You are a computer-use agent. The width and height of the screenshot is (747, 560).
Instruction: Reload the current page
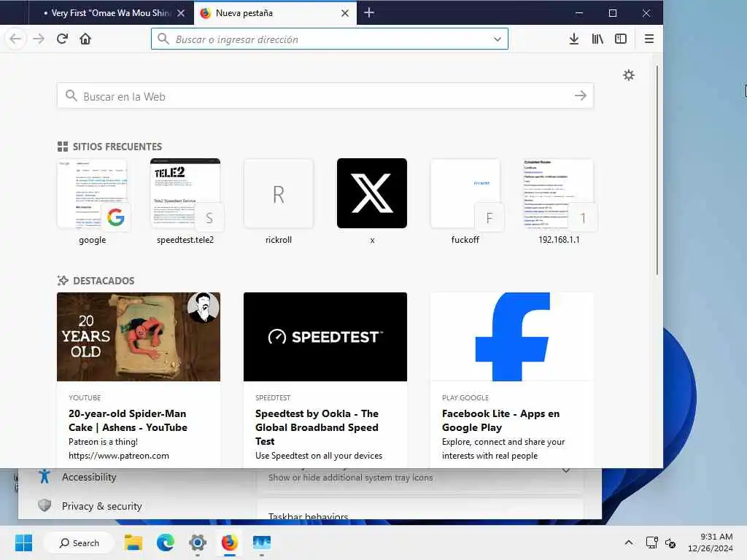click(x=62, y=39)
